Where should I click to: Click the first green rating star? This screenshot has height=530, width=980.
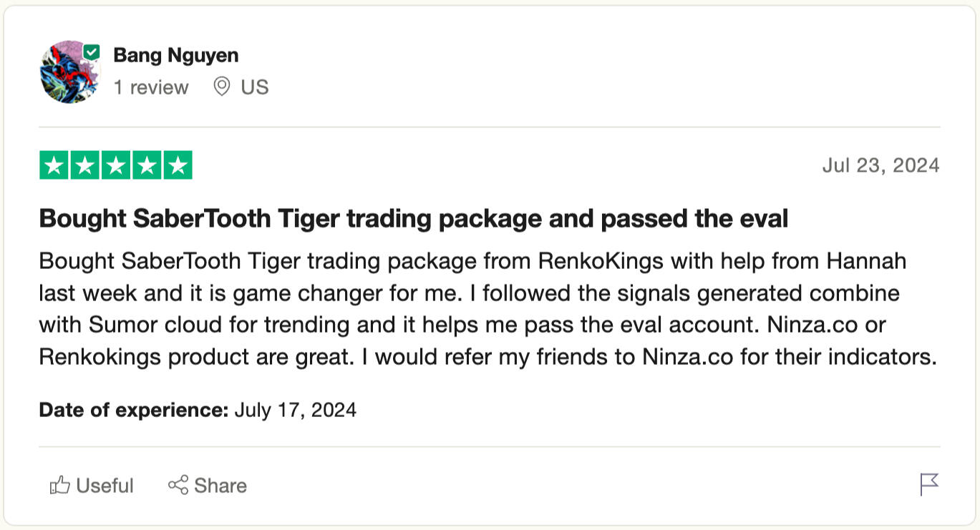54,165
